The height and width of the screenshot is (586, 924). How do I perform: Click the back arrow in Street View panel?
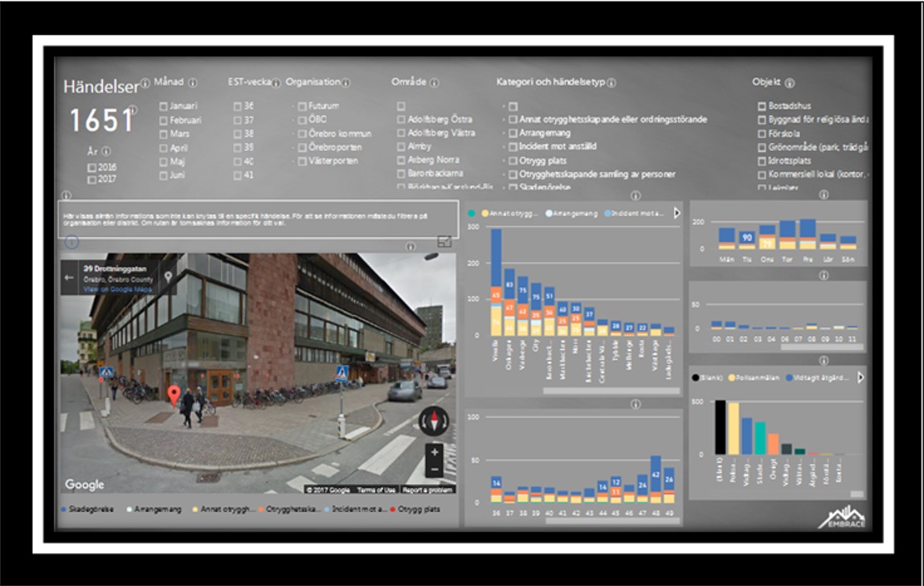[69, 277]
